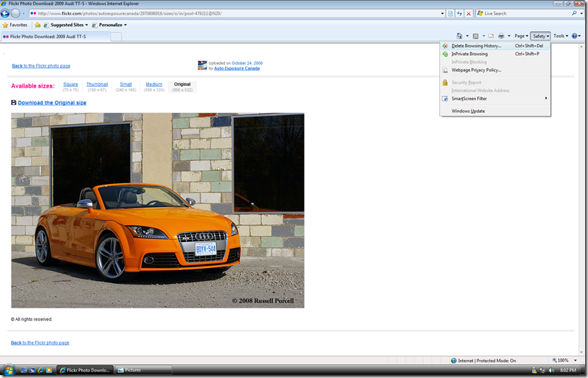588x378 pixels.
Task: Open the recent pages dropdown arrow
Action: click(x=23, y=14)
